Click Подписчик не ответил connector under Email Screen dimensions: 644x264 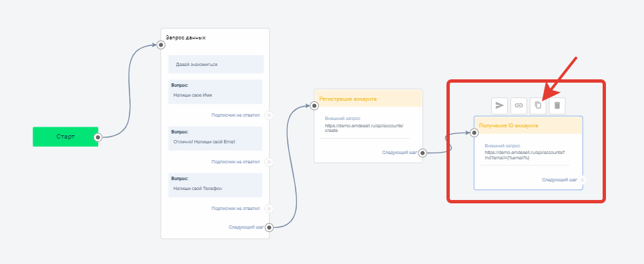coord(269,162)
